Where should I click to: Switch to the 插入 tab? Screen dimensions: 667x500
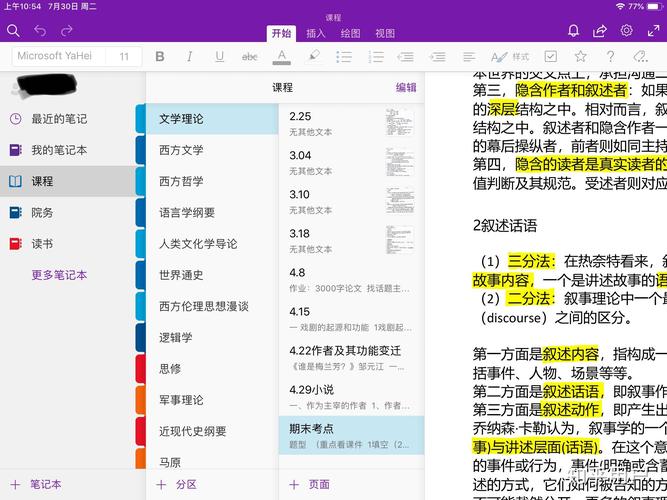(316, 33)
